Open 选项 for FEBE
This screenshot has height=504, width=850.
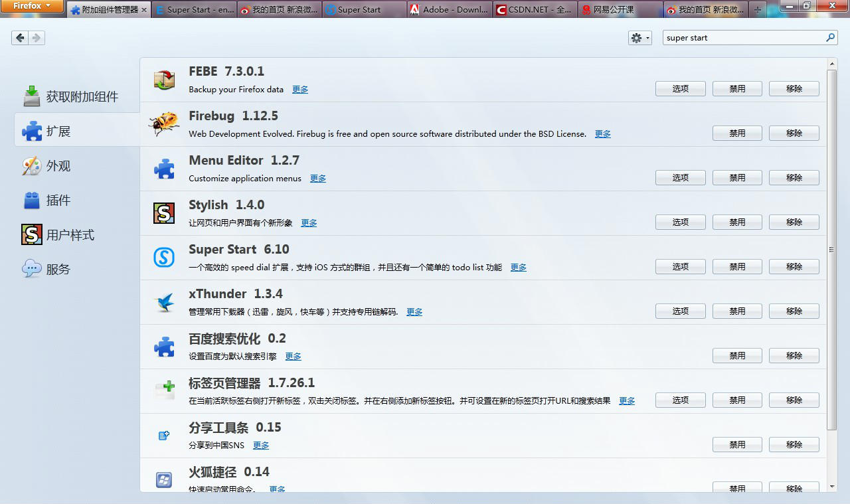pyautogui.click(x=681, y=89)
